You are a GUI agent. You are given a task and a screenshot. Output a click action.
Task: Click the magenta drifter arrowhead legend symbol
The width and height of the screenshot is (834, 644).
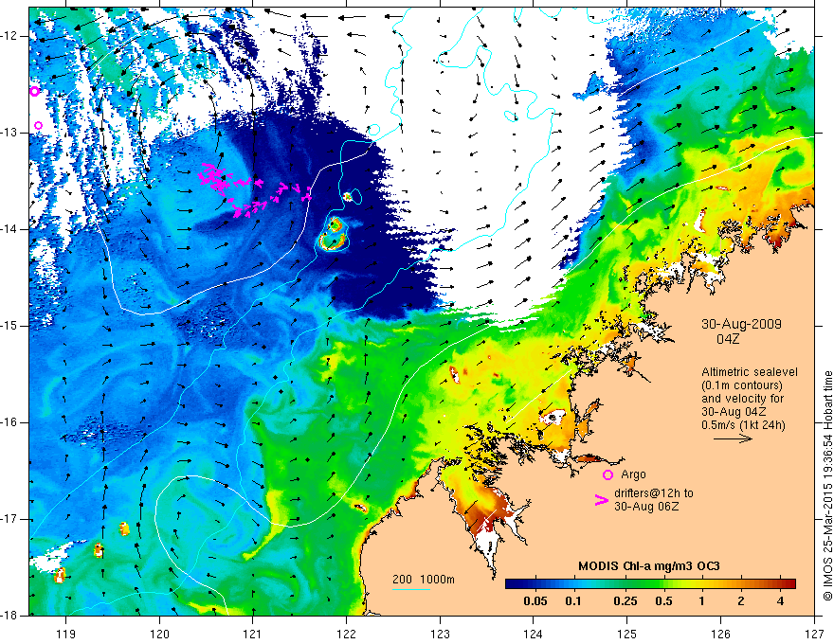pyautogui.click(x=602, y=500)
